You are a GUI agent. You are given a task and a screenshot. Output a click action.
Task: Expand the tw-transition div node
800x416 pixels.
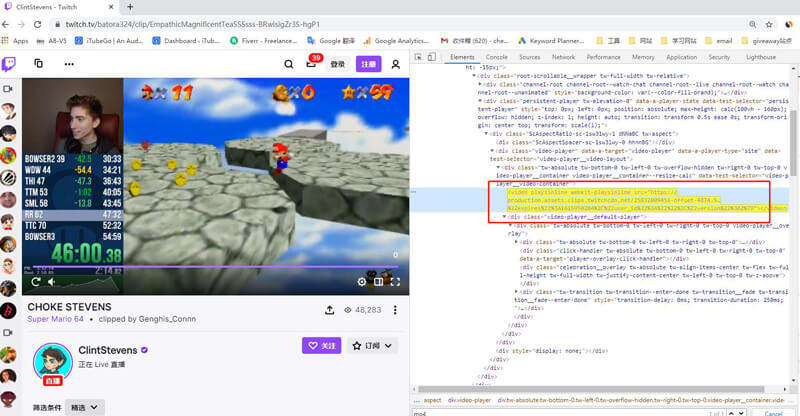(x=517, y=291)
